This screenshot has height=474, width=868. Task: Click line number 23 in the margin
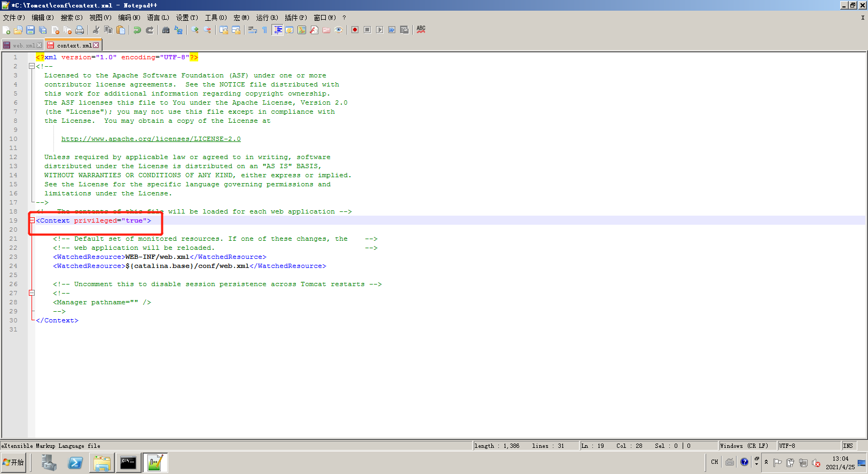coord(13,257)
